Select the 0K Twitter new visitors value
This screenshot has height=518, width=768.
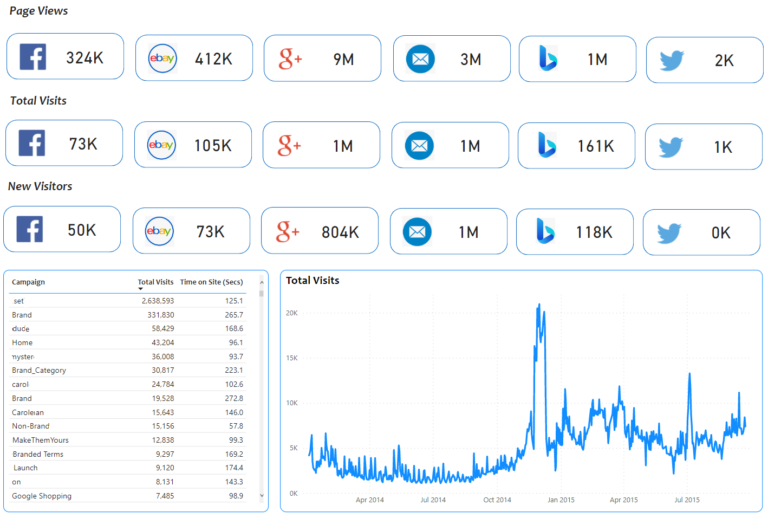click(x=721, y=233)
